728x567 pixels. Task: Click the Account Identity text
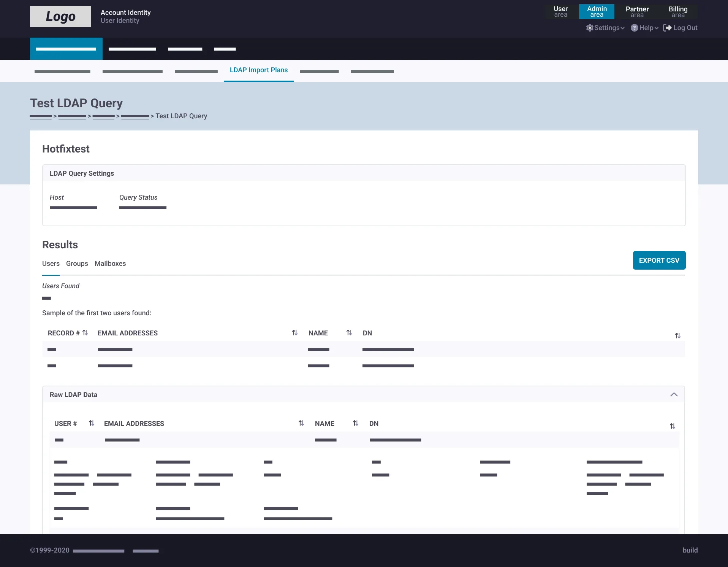tap(126, 13)
